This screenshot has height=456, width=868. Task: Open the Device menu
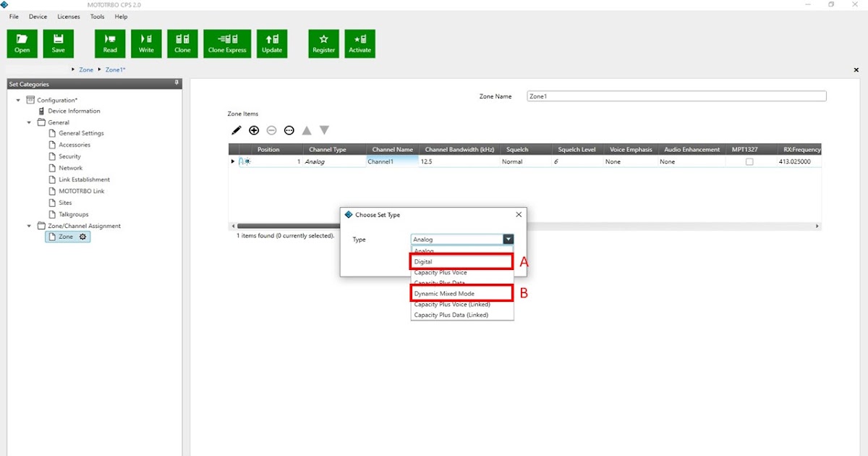(x=38, y=16)
